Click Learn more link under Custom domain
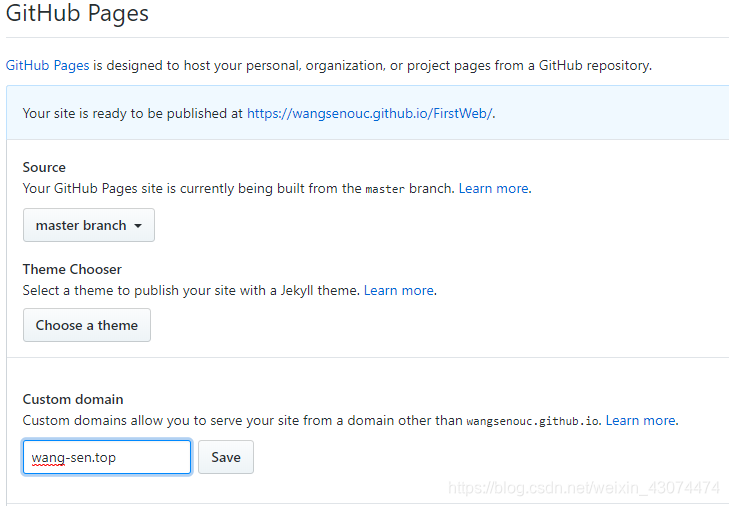The width and height of the screenshot is (729, 506). 641,420
